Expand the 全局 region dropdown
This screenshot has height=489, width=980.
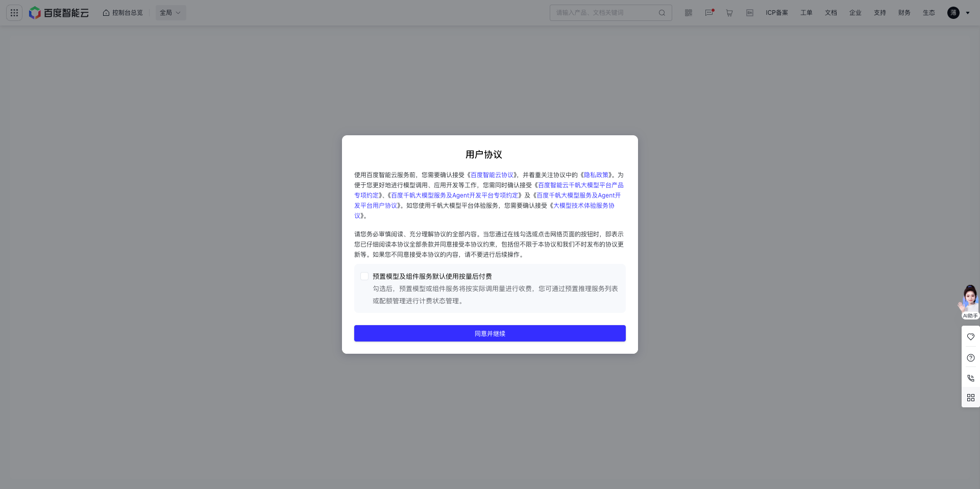pyautogui.click(x=170, y=12)
